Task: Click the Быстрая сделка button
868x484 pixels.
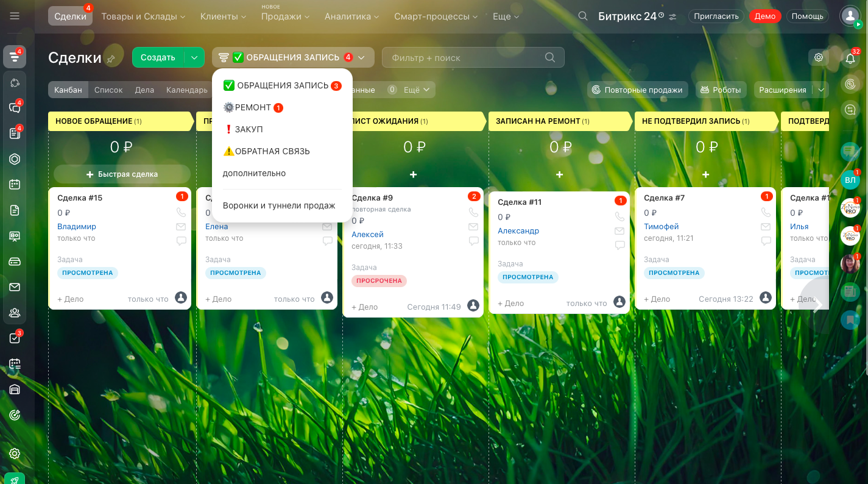Action: [122, 174]
